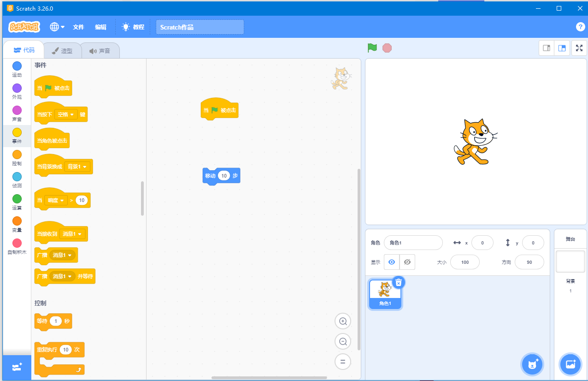588x381 pixels.
Task: Zoom in on the code workspace
Action: pos(343,321)
